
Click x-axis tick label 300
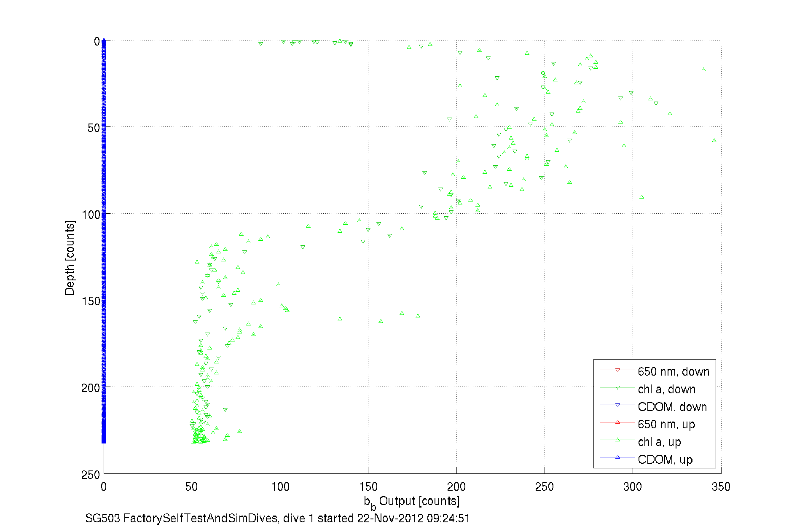(x=633, y=487)
